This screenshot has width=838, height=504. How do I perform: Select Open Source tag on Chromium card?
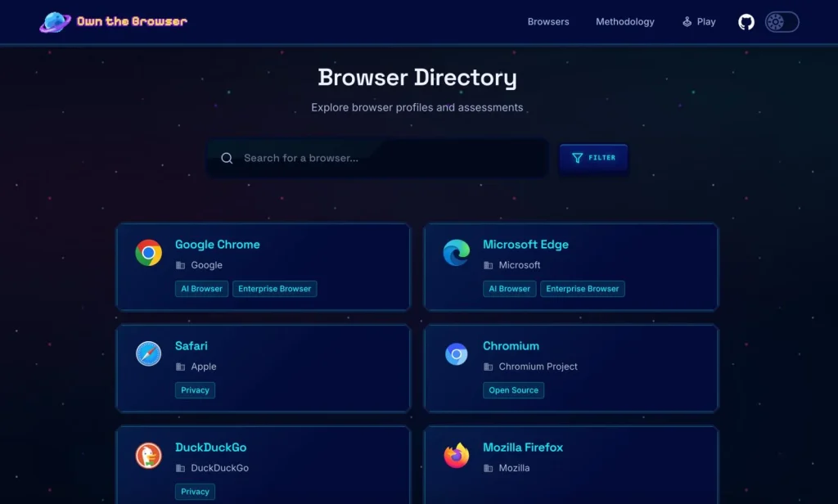tap(514, 390)
